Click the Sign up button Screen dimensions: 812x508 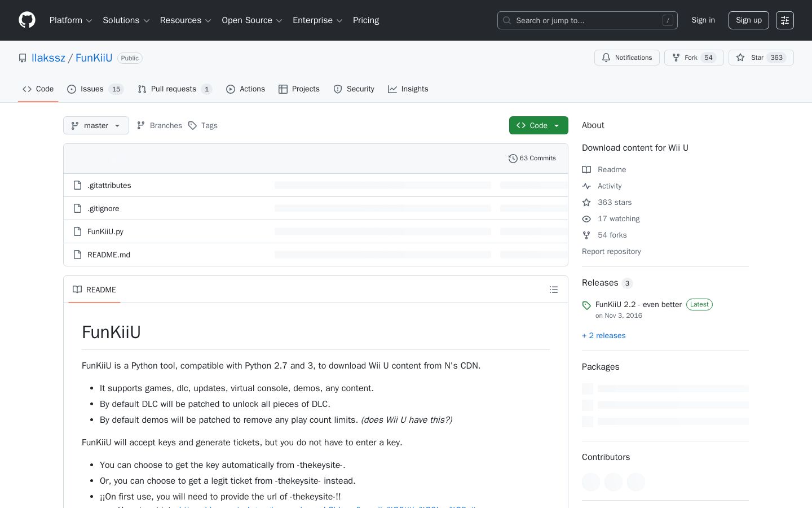point(749,20)
